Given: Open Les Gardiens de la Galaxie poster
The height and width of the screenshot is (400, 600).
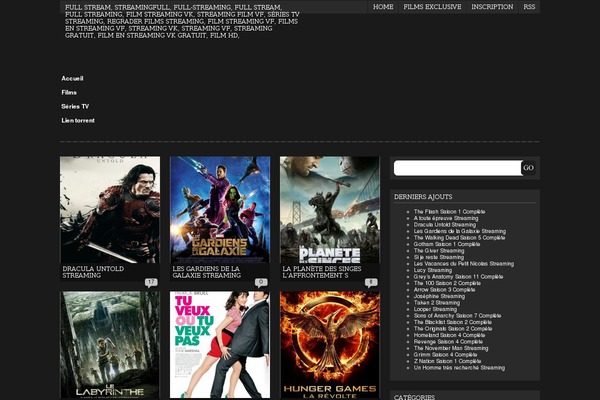Looking at the screenshot, I should pyautogui.click(x=220, y=209).
